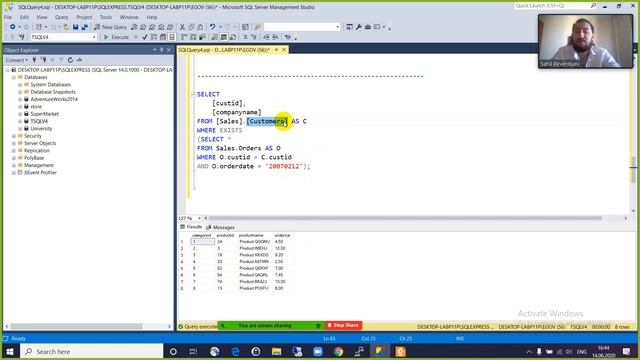Run the query with Execute
The width and height of the screenshot is (640, 360).
(116, 37)
